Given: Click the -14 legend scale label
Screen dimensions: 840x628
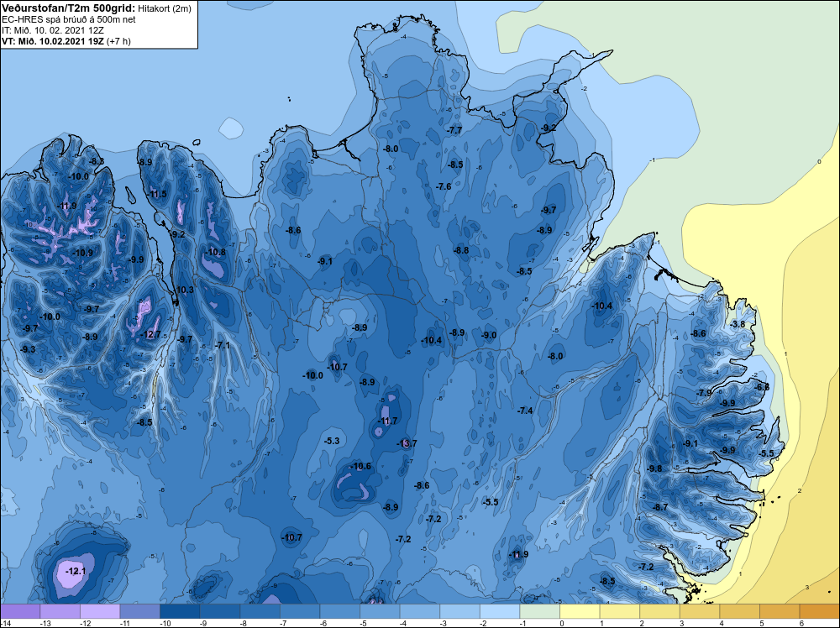Looking at the screenshot, I should point(4,623).
